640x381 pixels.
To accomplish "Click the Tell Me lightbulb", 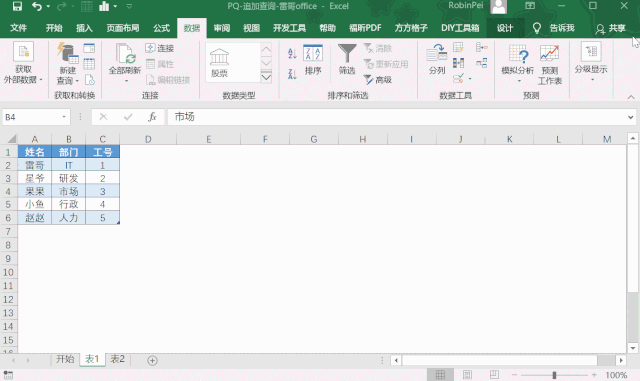I will (537, 28).
